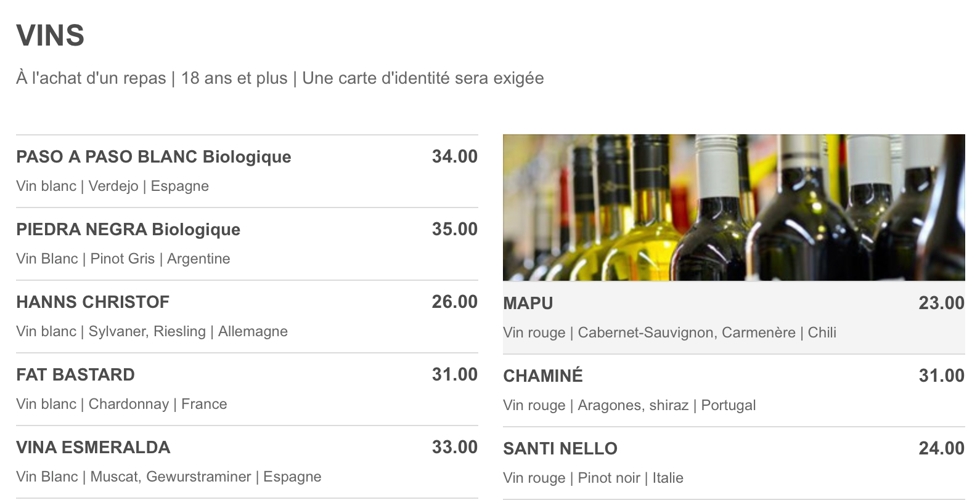Select FAT BASTARD Chardonnay entry
This screenshot has width=980, height=500.
pos(247,389)
